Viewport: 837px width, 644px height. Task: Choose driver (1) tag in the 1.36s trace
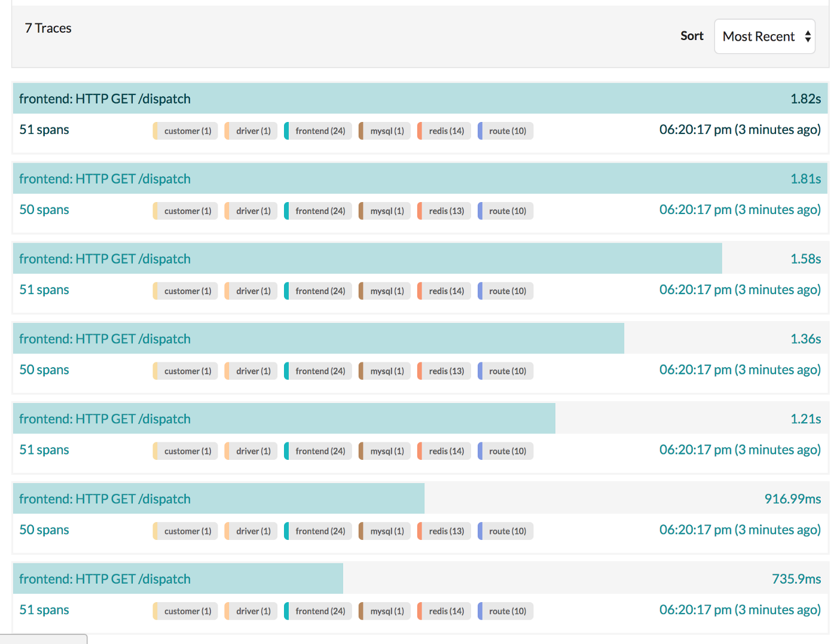click(251, 371)
